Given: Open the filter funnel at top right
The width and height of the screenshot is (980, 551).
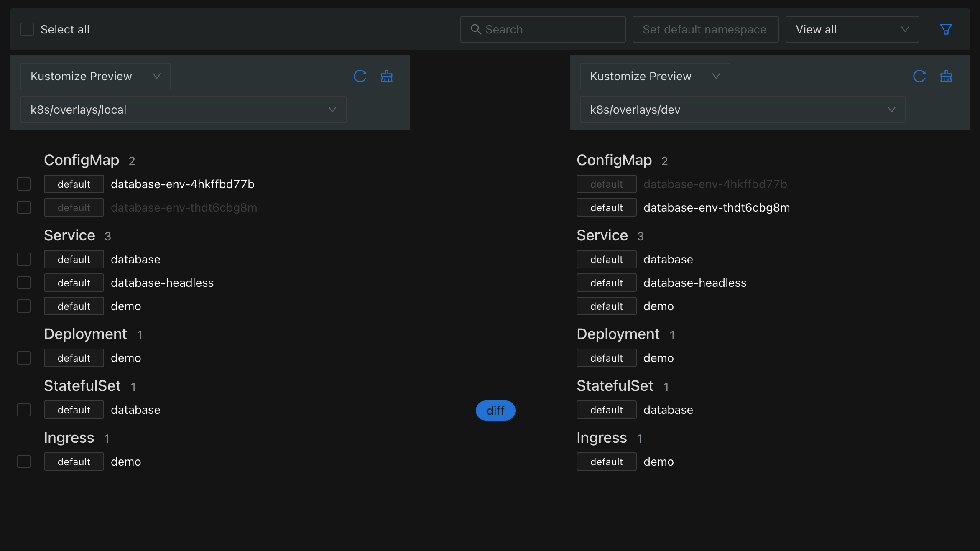Looking at the screenshot, I should 946,29.
